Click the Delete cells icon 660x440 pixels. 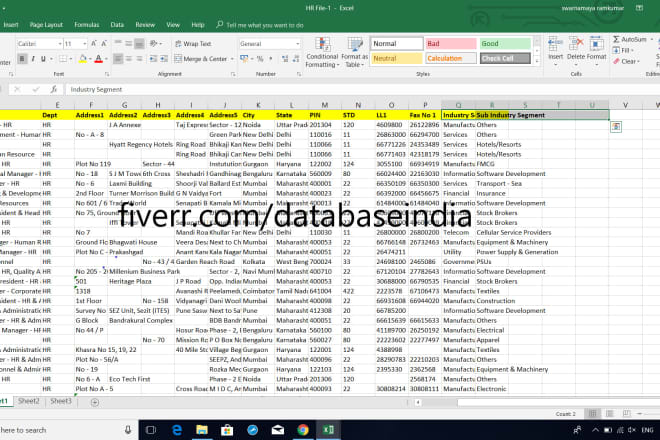point(577,46)
